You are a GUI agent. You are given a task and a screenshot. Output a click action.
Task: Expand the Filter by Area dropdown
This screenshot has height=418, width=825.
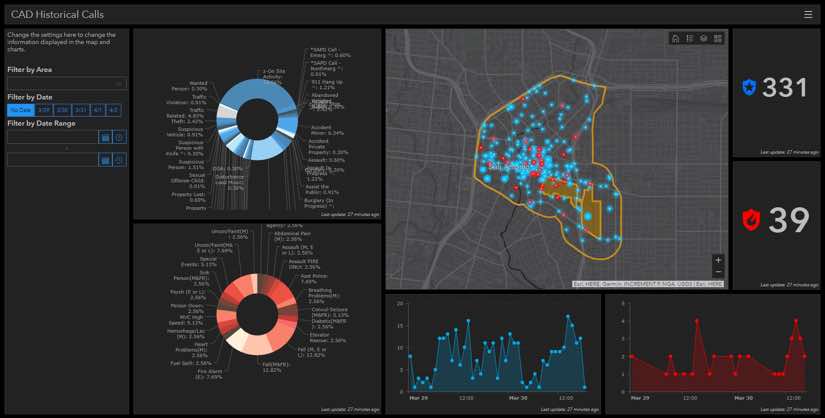(67, 83)
